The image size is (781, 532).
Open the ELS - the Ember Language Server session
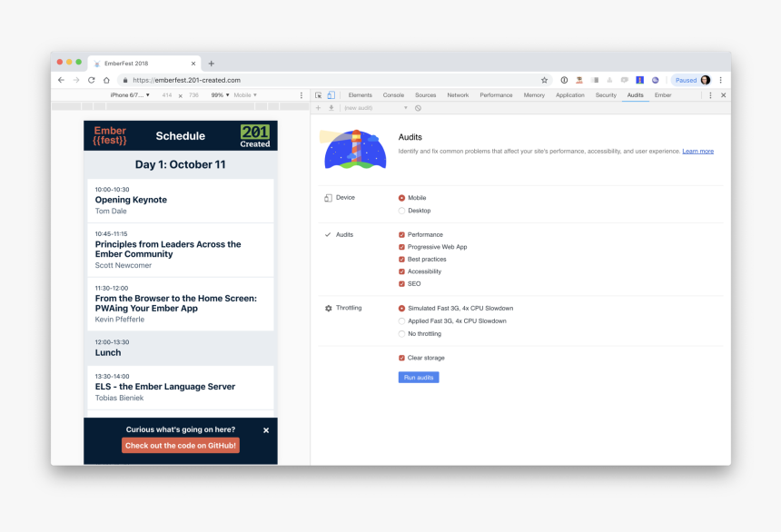pos(181,388)
